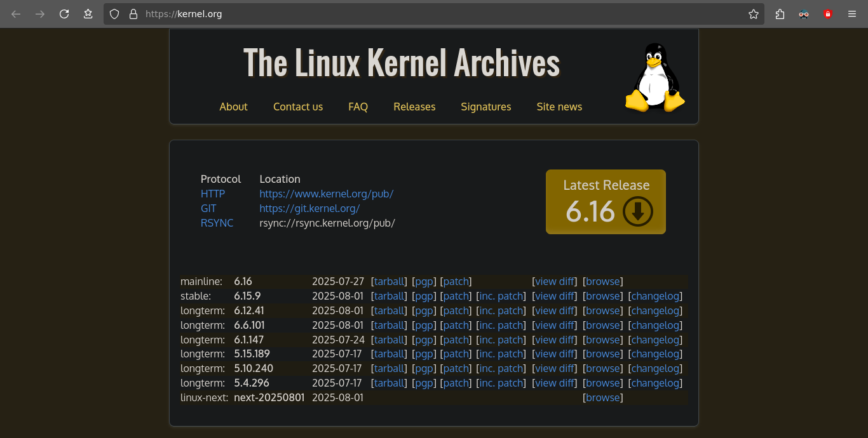The width and height of the screenshot is (868, 438).
Task: Click the browser forward arrow
Action: point(40,14)
